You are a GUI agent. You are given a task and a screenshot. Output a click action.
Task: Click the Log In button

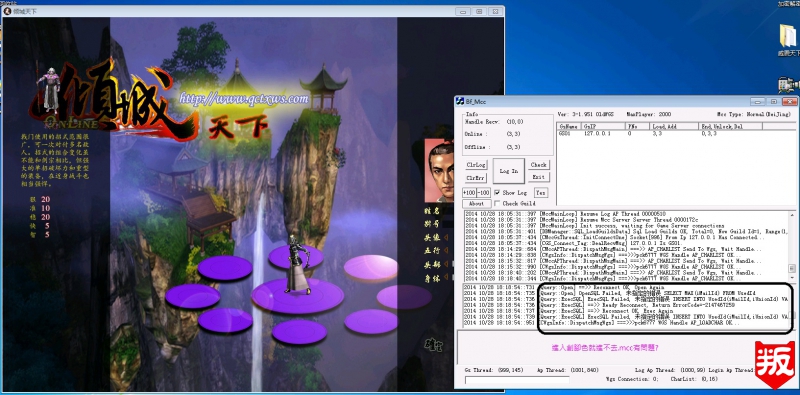508,171
